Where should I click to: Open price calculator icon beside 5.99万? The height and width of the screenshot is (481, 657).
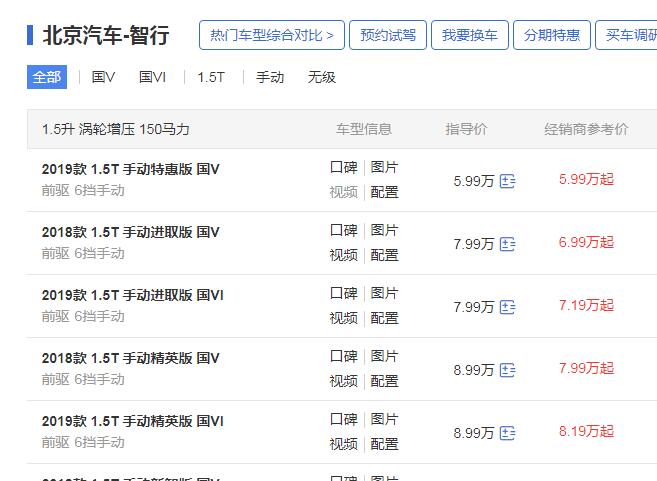click(x=507, y=181)
